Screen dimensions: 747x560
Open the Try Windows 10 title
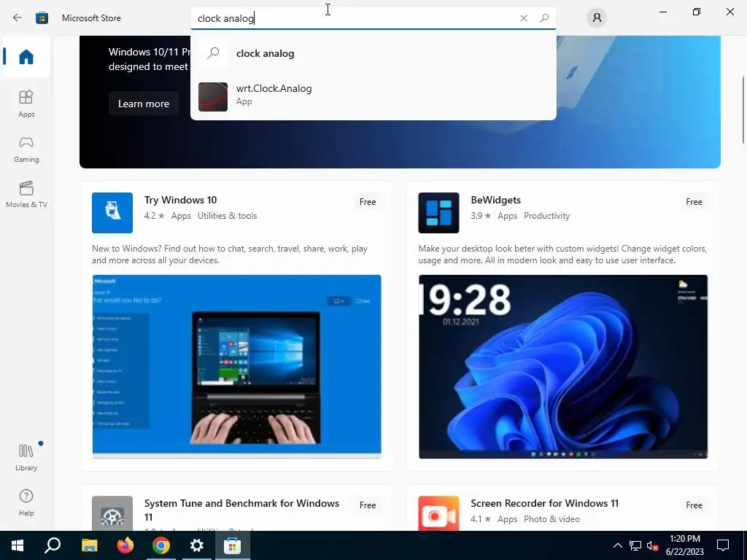[181, 200]
